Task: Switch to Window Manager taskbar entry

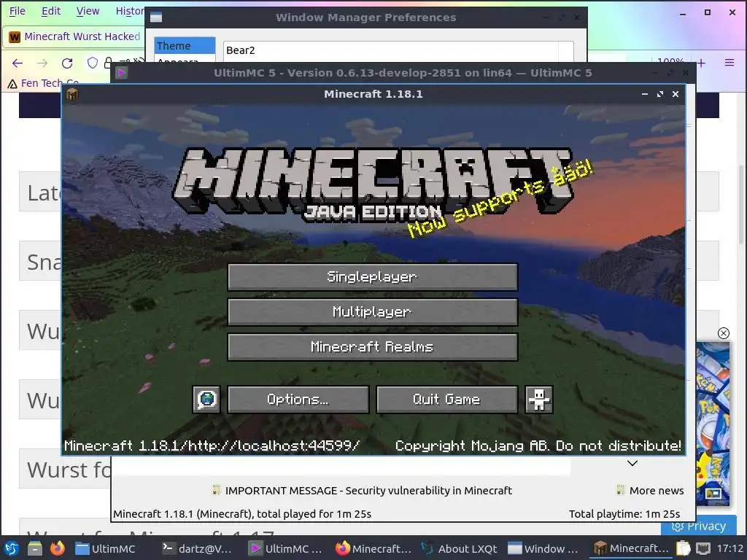Action: pos(543,548)
